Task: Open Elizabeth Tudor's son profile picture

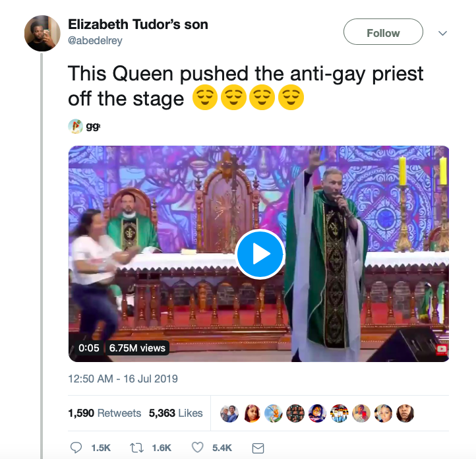Action: (42, 34)
